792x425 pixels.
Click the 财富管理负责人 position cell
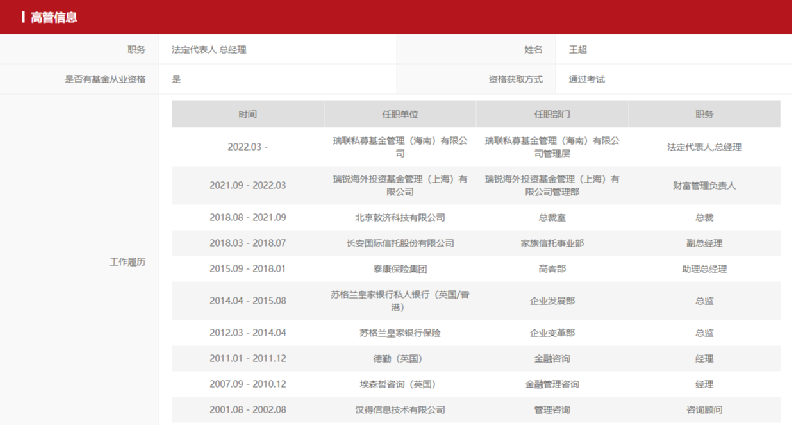(x=704, y=185)
